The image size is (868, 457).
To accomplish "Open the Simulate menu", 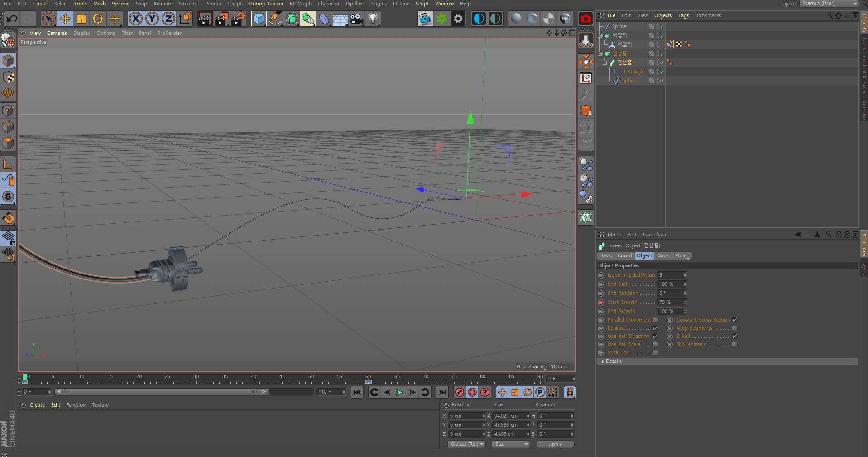I will (189, 4).
